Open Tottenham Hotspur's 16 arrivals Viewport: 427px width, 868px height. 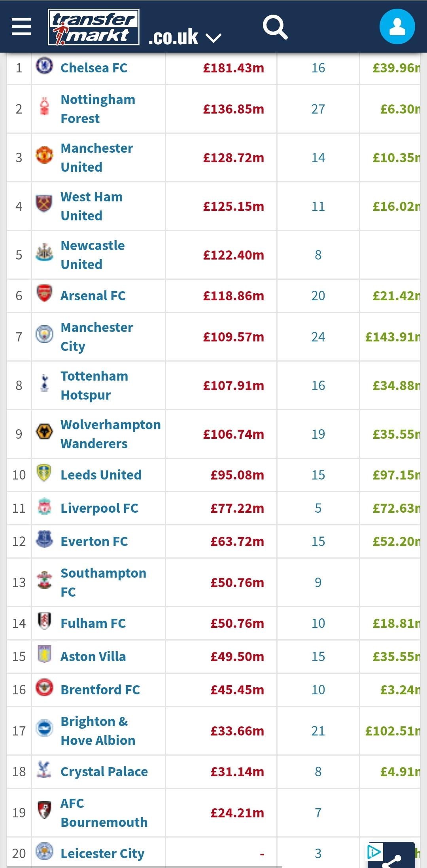coord(318,386)
